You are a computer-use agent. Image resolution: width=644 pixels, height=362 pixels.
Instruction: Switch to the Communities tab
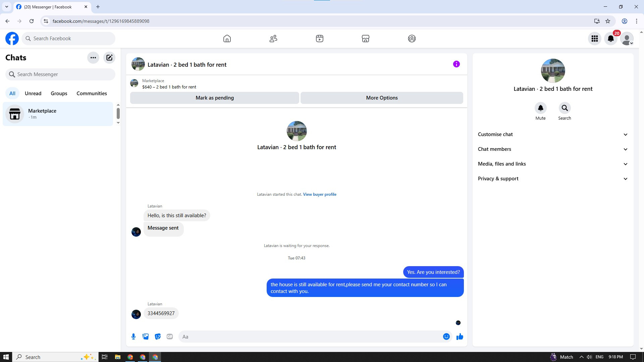click(92, 94)
